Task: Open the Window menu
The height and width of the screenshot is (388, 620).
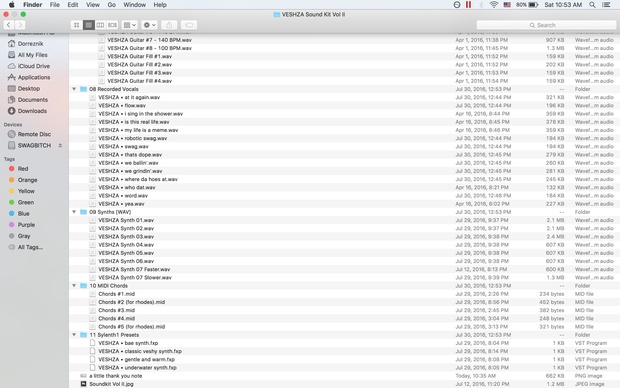Action: (134, 5)
